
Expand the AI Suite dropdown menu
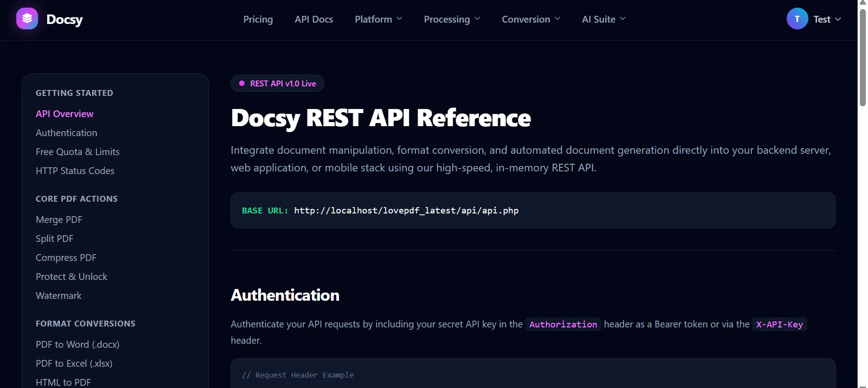[604, 19]
